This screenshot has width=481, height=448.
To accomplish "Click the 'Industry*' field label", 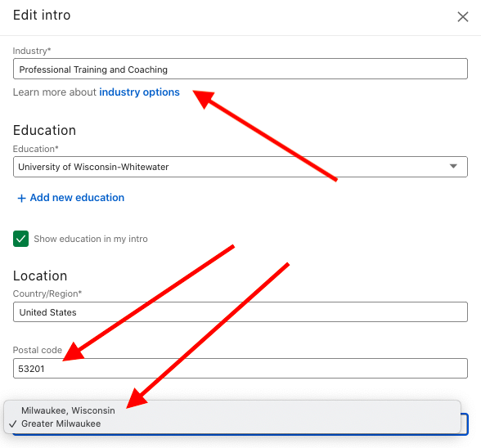I will tap(32, 51).
